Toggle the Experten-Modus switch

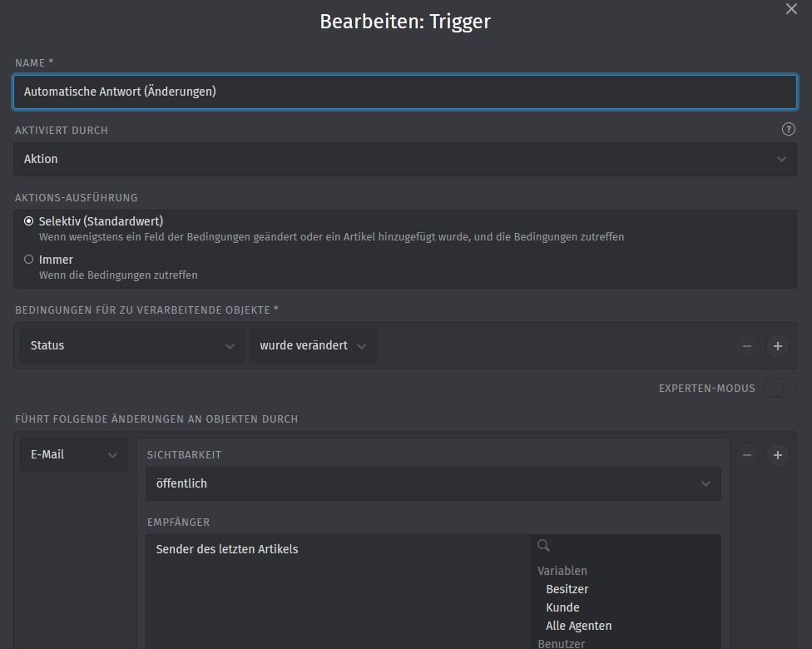780,388
